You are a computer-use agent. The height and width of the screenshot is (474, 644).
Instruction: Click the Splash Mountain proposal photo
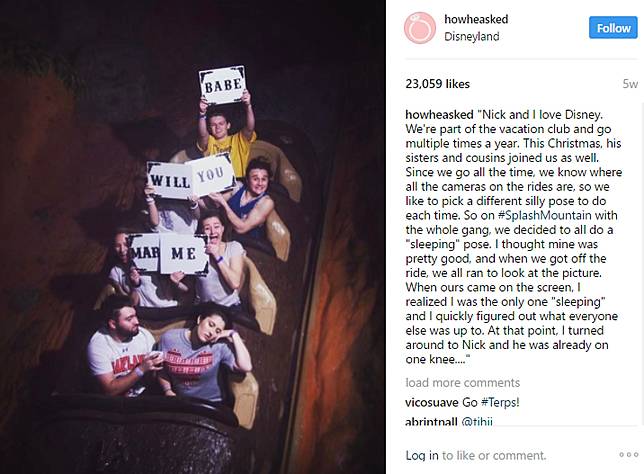pos(193,237)
